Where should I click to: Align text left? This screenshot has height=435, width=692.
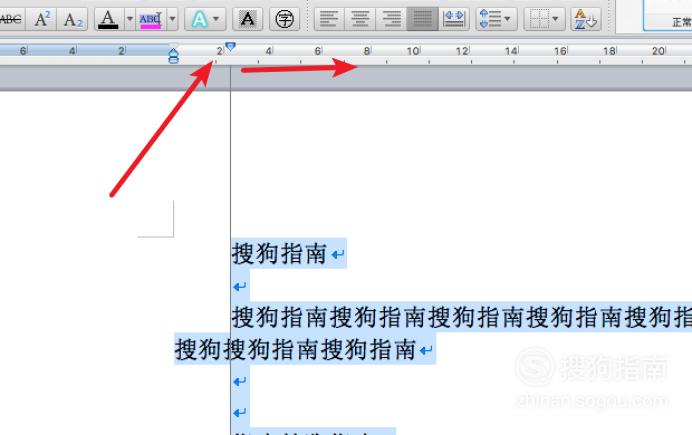coord(329,19)
